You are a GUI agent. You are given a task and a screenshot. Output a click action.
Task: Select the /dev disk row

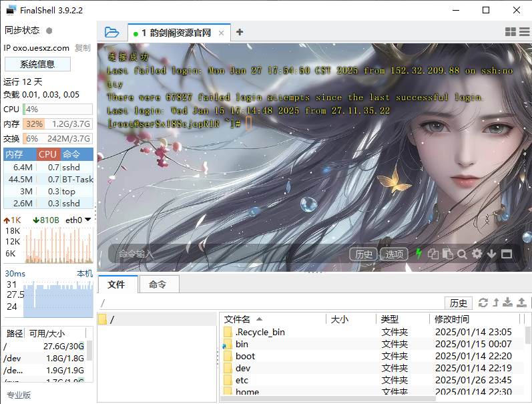tap(44, 359)
